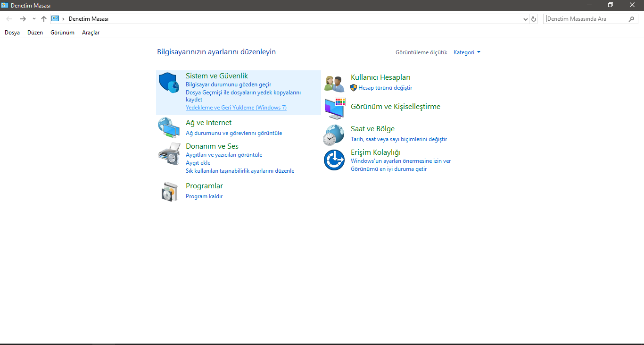
Task: Open the Kullanıcı Hesapları people icon
Action: (334, 84)
